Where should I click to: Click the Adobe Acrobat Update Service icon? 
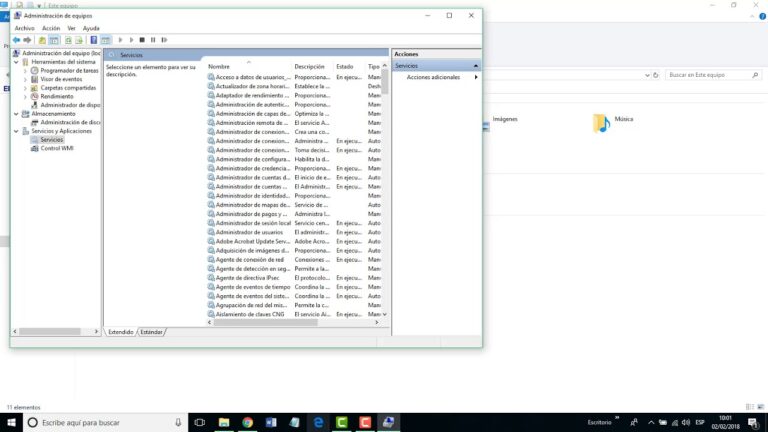pos(212,242)
